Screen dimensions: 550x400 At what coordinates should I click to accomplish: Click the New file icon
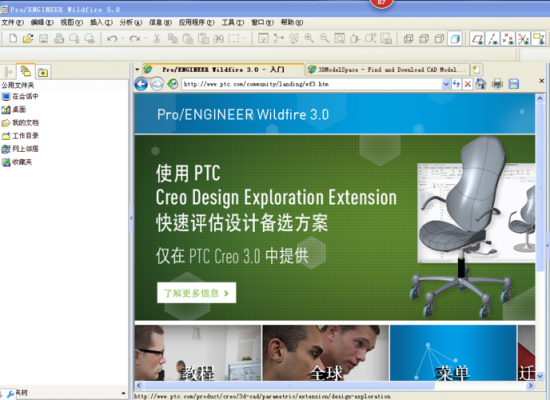tap(13, 38)
